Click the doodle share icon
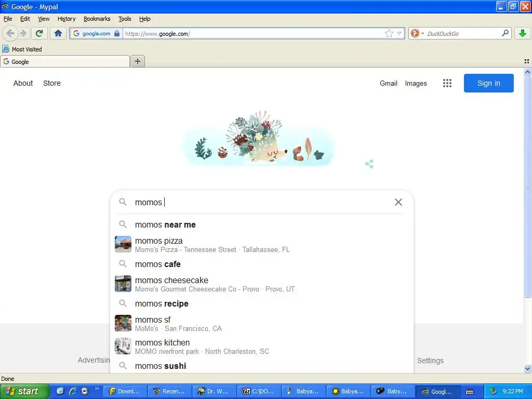The image size is (532, 399). coord(369,164)
